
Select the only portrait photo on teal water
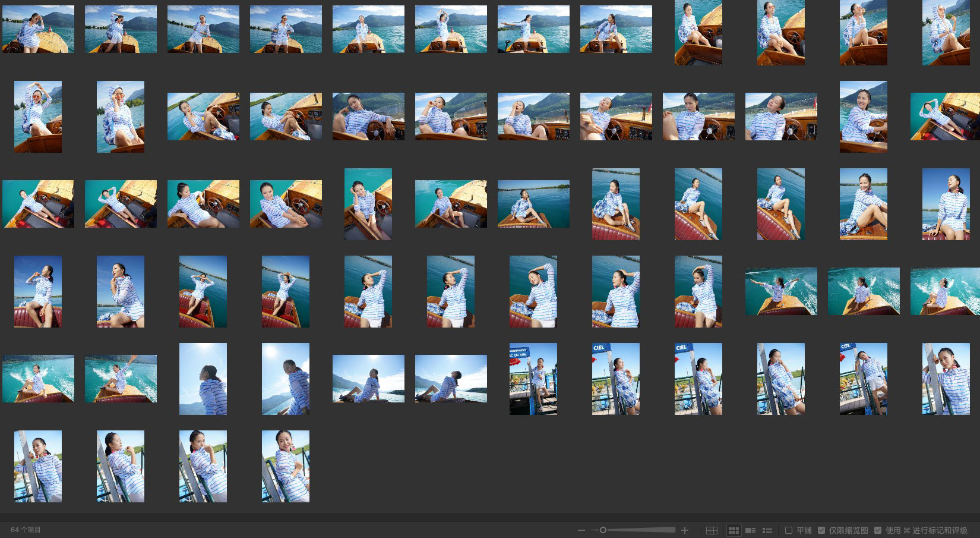pyautogui.click(x=368, y=204)
